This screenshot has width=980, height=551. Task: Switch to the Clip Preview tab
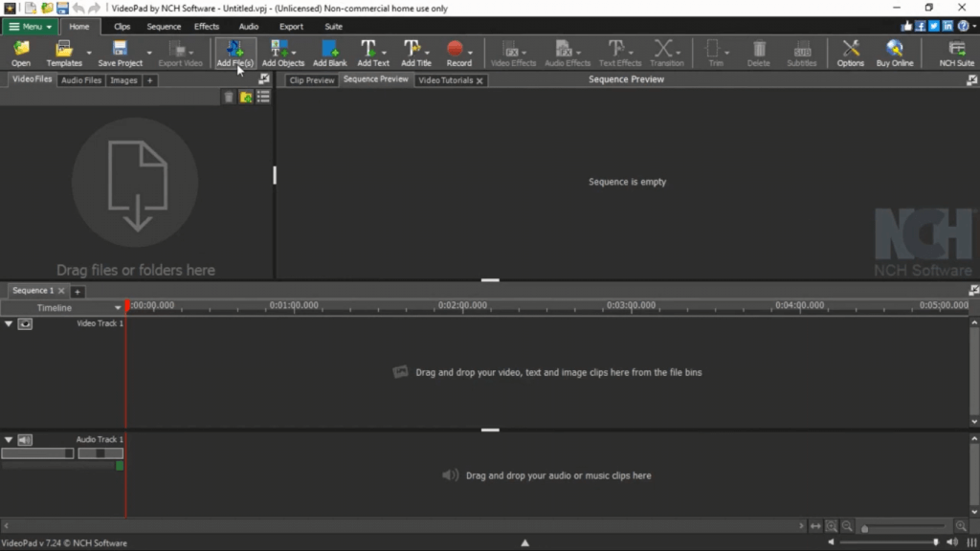click(312, 80)
